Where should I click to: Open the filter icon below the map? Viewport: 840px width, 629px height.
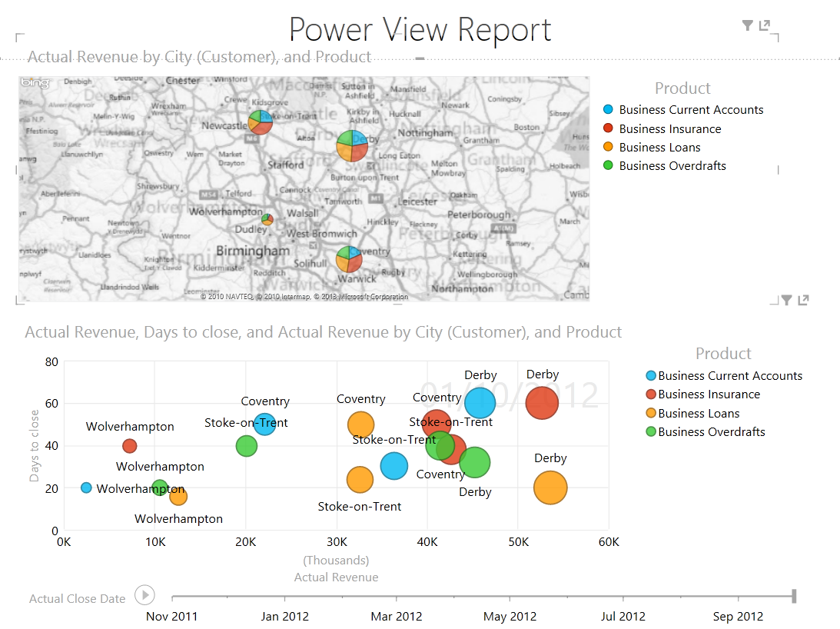[x=786, y=300]
